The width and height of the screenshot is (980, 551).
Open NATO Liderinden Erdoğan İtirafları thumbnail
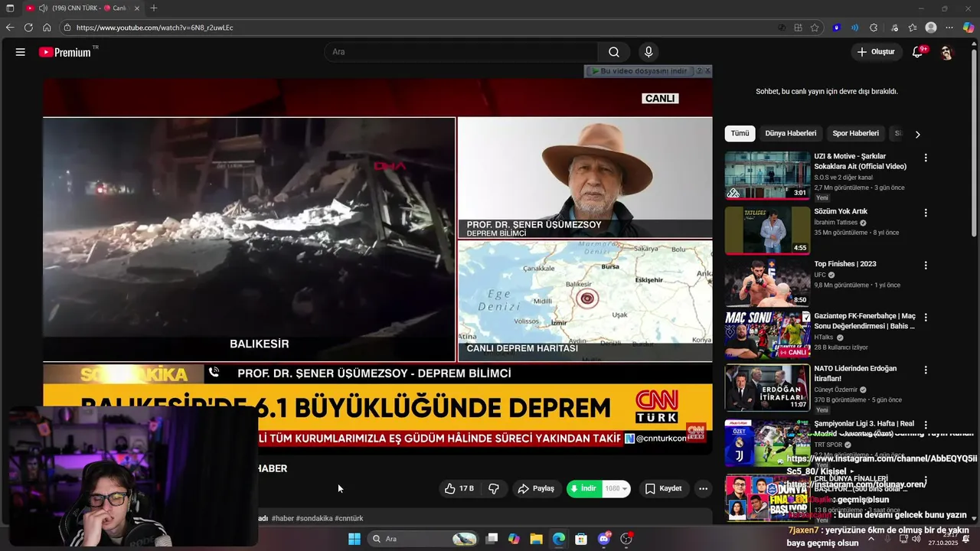tap(767, 387)
